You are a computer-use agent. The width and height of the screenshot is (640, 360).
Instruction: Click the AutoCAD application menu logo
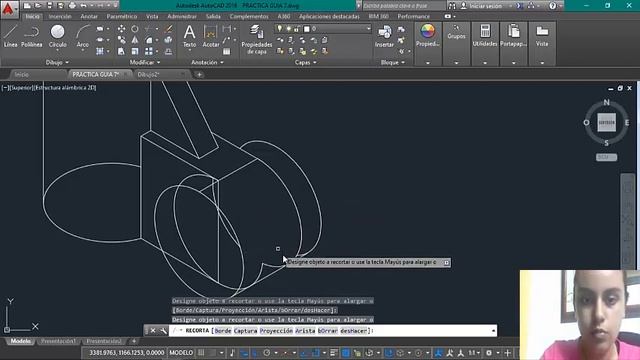9,9
